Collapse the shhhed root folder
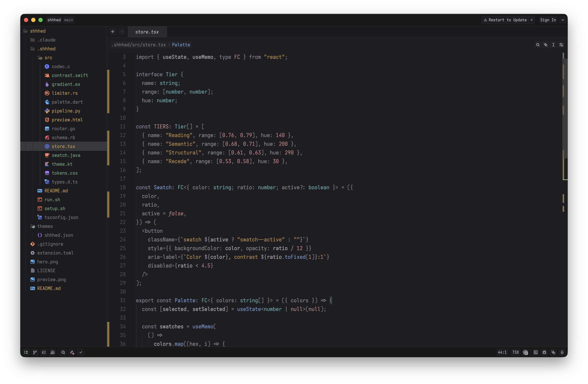 [64, 31]
